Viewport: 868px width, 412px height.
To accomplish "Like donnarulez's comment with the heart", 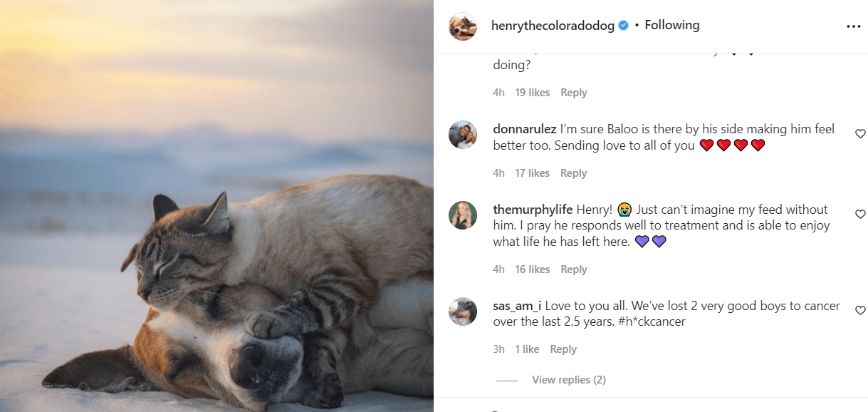I will click(x=860, y=134).
